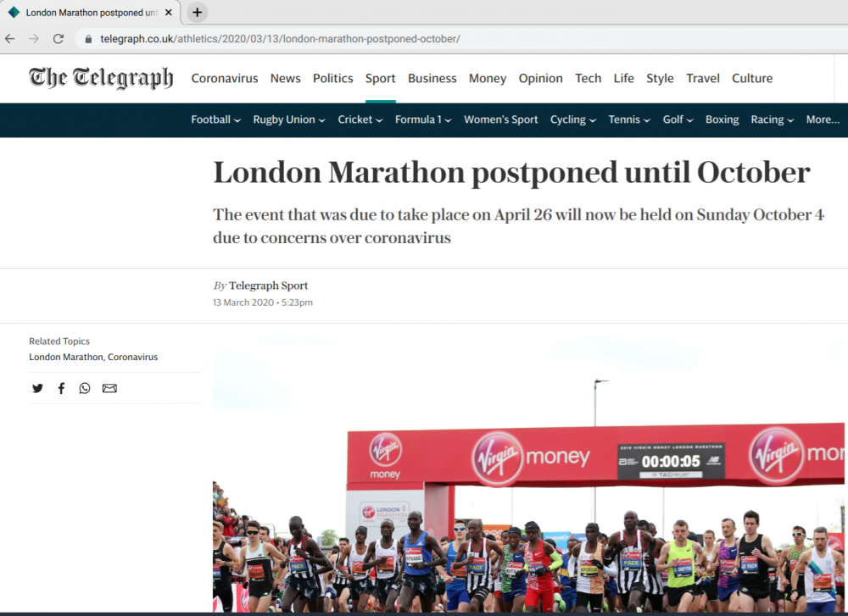Screen dimensions: 848x616
Task: Expand the Racing submenu
Action: point(773,119)
